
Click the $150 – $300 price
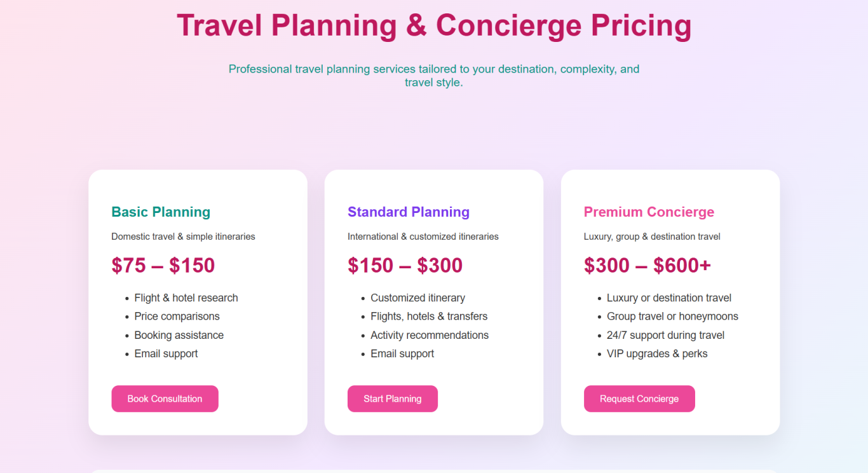tap(405, 265)
